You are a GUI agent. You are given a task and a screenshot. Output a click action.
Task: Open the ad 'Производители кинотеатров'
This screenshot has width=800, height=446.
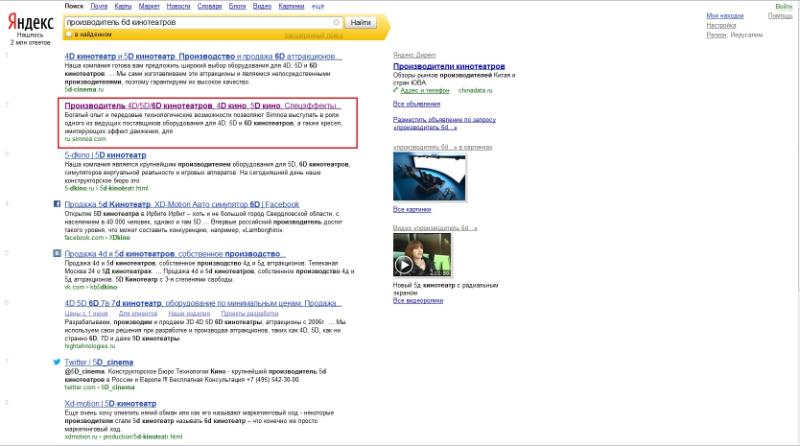click(x=449, y=66)
